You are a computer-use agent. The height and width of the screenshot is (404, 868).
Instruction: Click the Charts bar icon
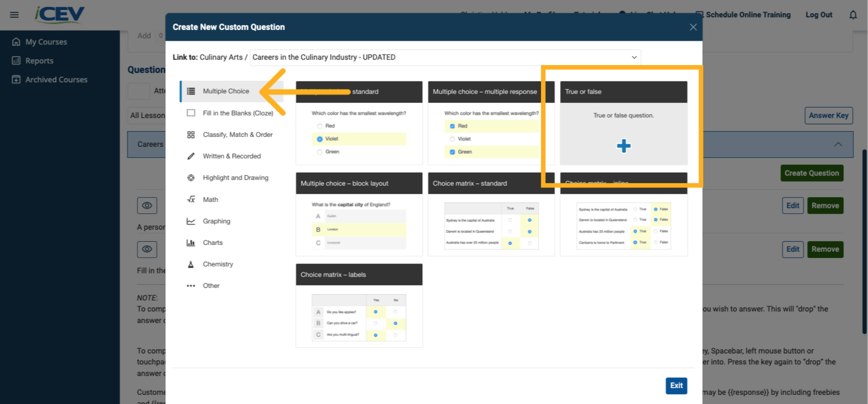tap(191, 243)
